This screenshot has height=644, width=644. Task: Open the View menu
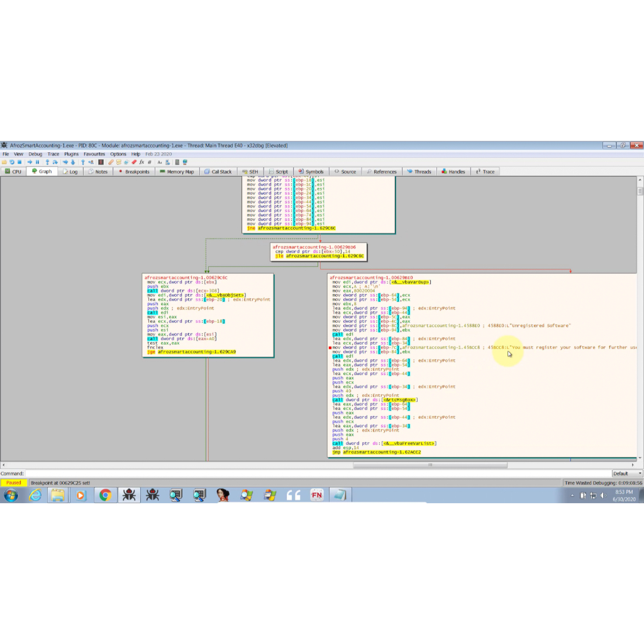point(18,154)
